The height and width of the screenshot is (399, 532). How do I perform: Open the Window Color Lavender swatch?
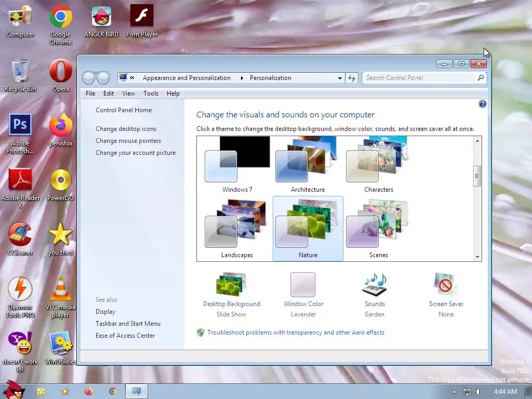tap(303, 285)
